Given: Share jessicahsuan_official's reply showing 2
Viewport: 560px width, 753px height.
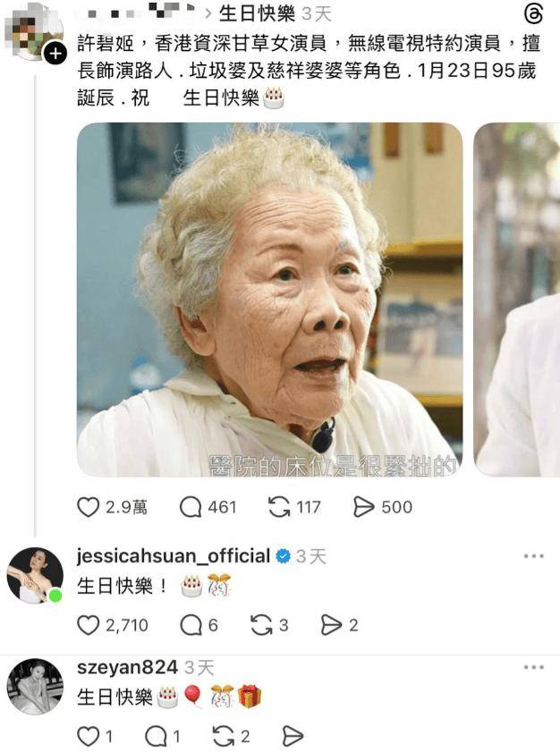Looking at the screenshot, I should [x=331, y=625].
